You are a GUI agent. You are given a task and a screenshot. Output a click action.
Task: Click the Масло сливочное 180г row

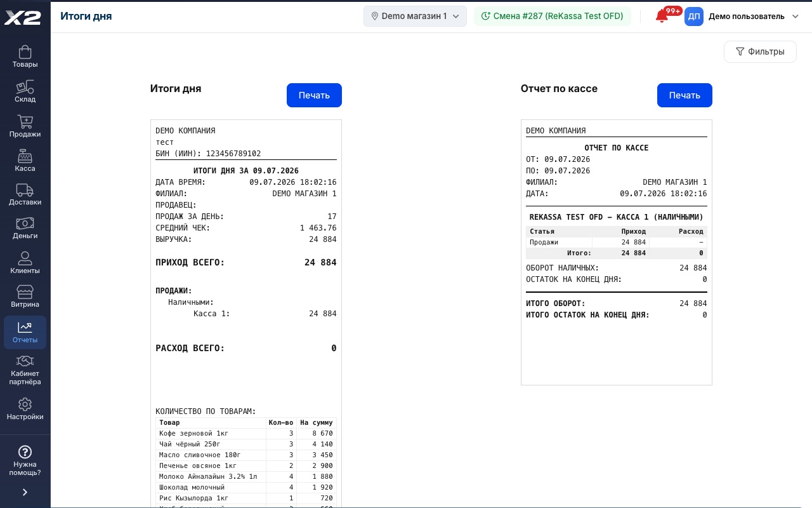246,455
